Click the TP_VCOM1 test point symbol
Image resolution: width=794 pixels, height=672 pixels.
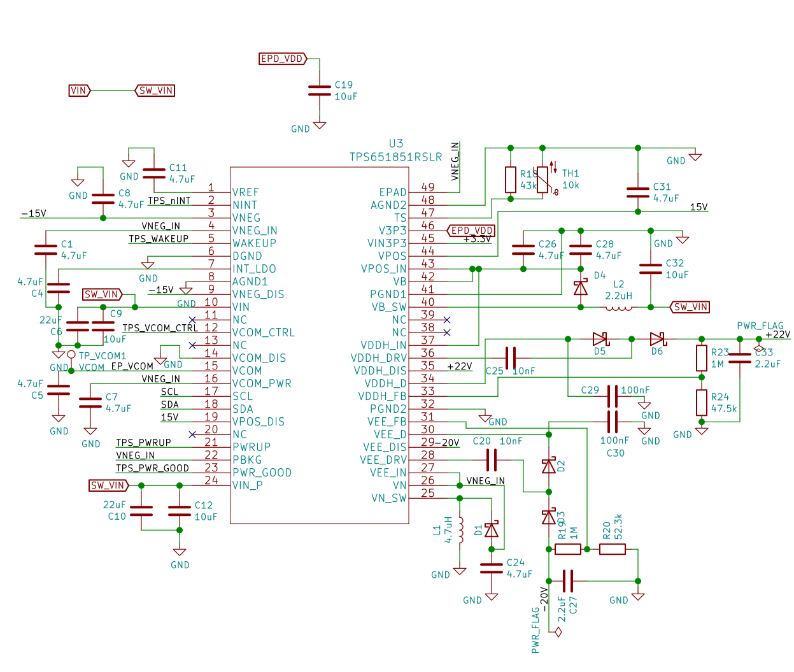pos(71,359)
